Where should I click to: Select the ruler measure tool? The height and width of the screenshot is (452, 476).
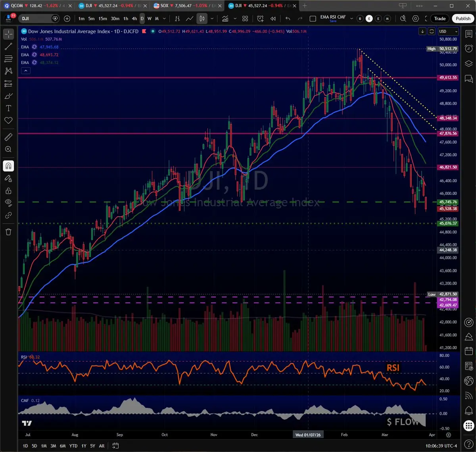[8, 137]
